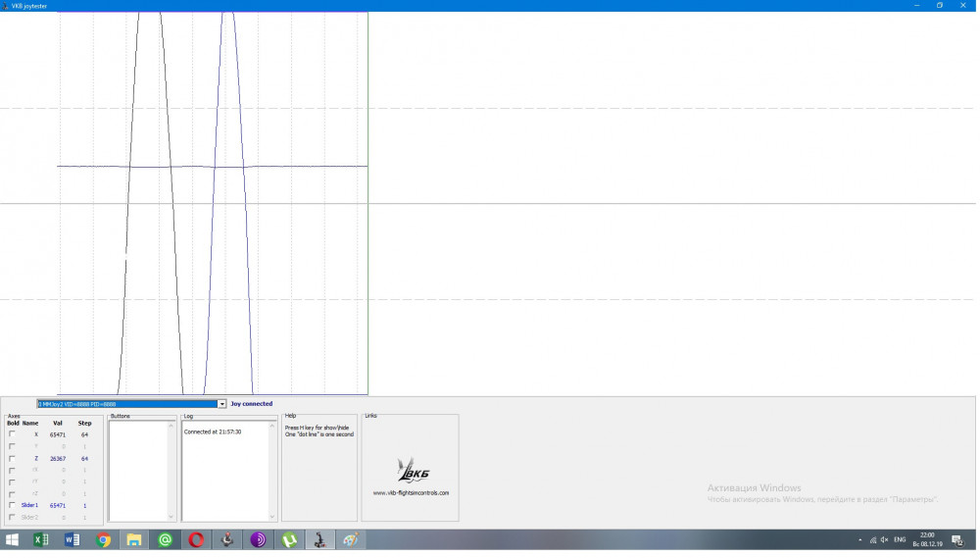The height and width of the screenshot is (558, 980).
Task: Click X axis value 65471
Action: pos(58,434)
